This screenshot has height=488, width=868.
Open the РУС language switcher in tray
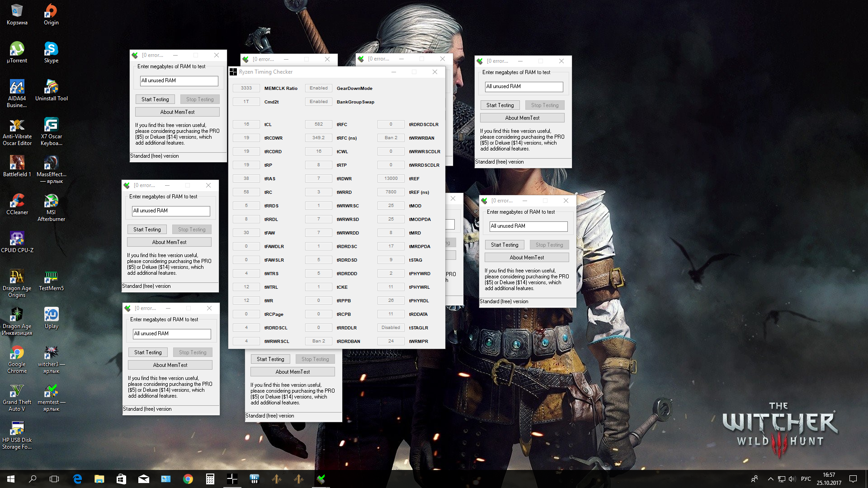[806, 479]
